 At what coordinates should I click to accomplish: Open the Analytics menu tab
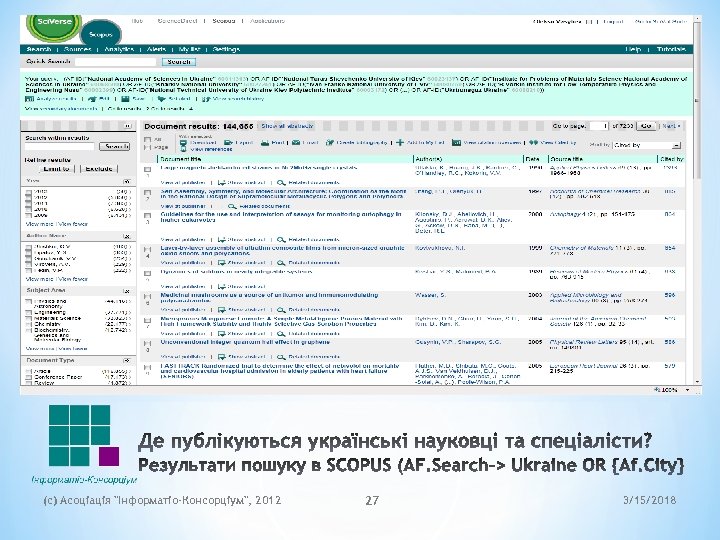pyautogui.click(x=119, y=49)
